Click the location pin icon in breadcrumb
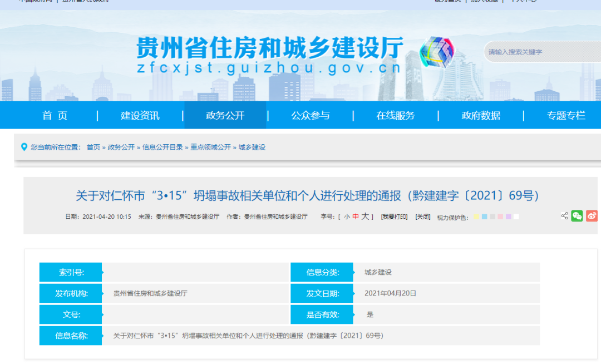 click(x=24, y=147)
